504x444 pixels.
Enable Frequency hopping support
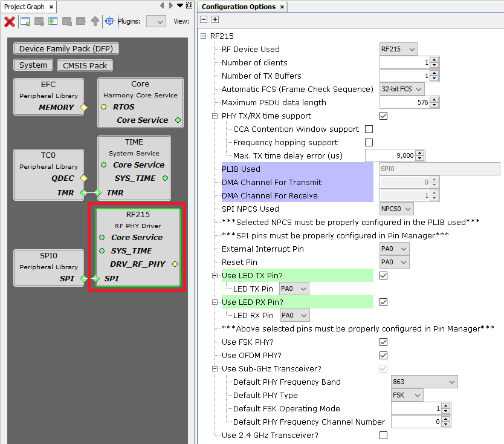click(x=369, y=142)
